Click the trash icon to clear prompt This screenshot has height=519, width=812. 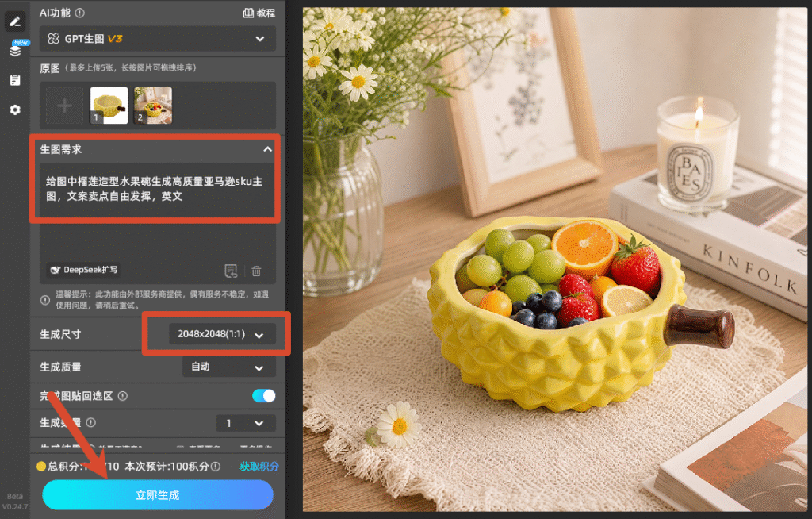pos(256,271)
